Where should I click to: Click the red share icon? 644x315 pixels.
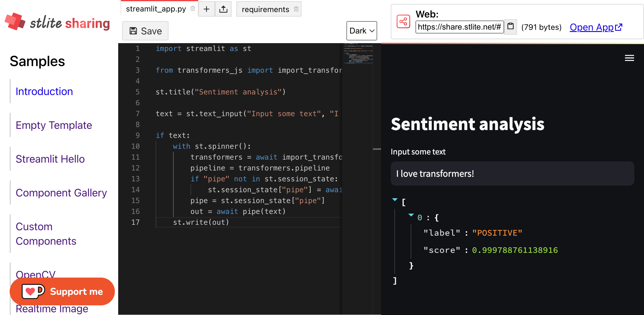coord(403,21)
